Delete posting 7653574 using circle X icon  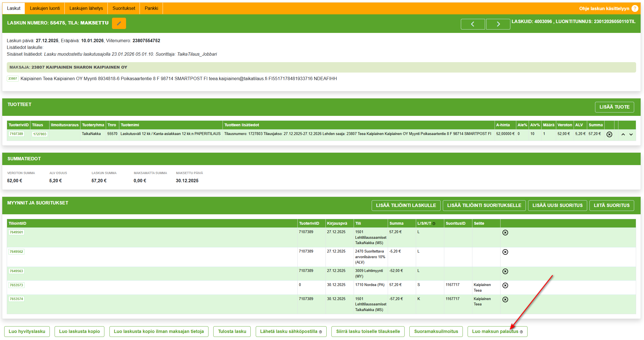(505, 300)
